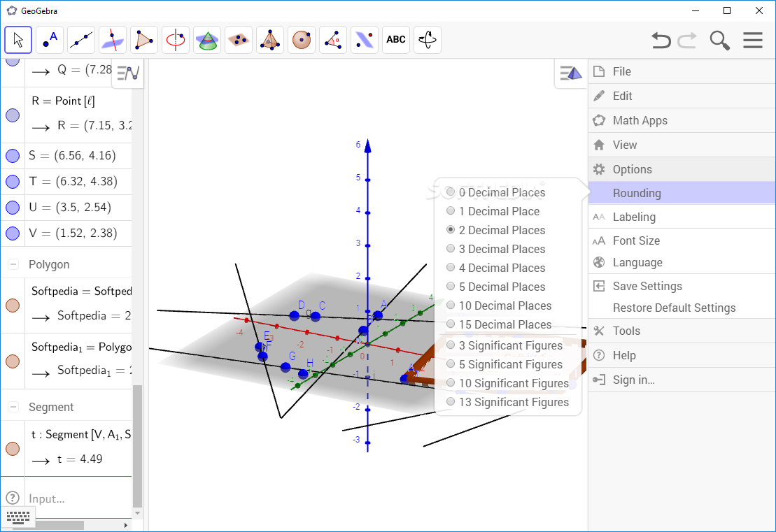
Task: Select the Rotate 3D graphics view tool
Action: (428, 40)
